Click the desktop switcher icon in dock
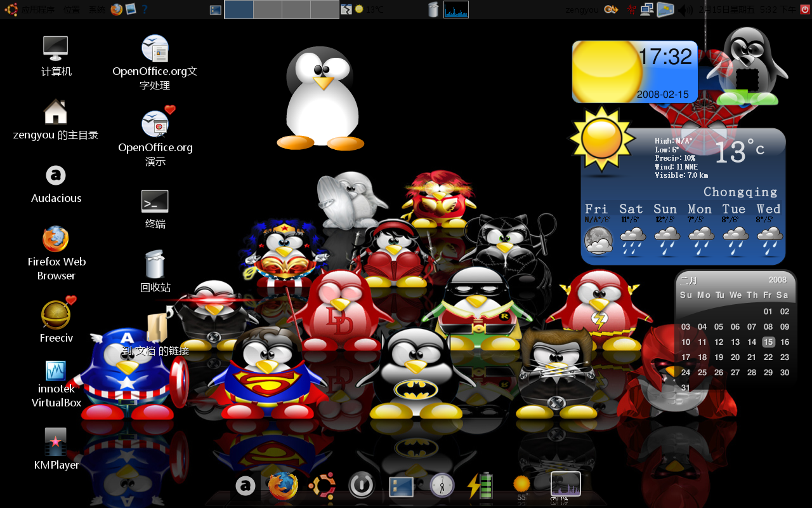The image size is (812, 508). tap(401, 487)
